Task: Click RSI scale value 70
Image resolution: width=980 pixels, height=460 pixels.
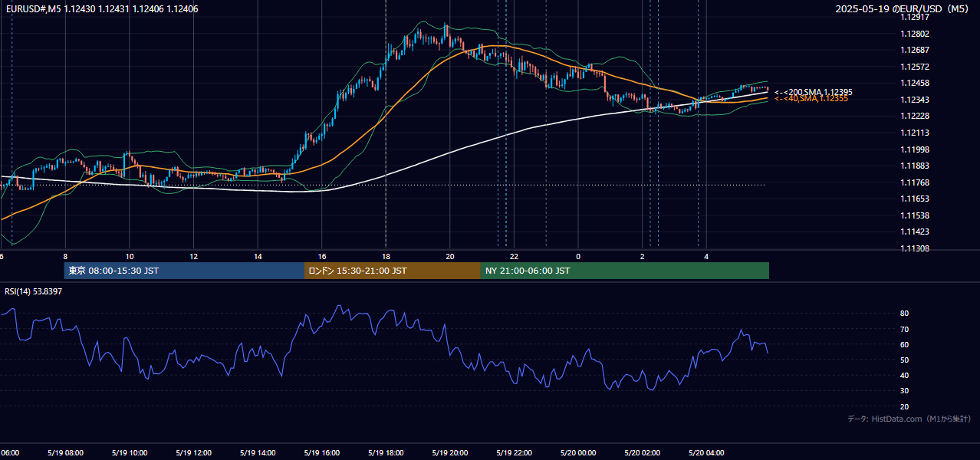Action: tap(905, 329)
